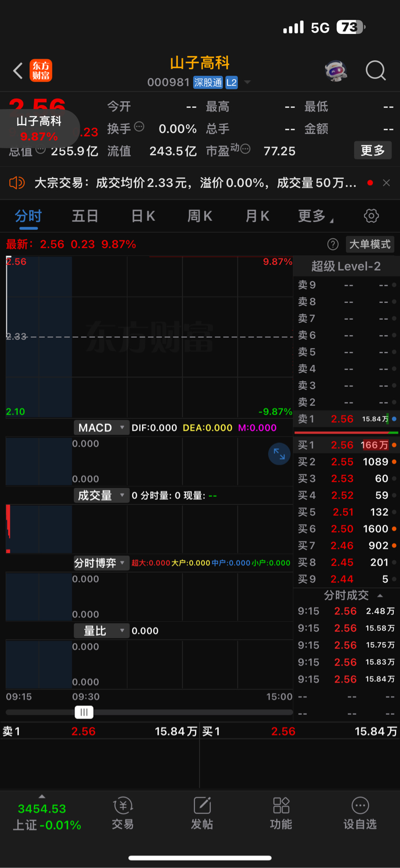Tap the 更多 quote details button
Viewport: 400px width, 868px height.
pos(373,151)
